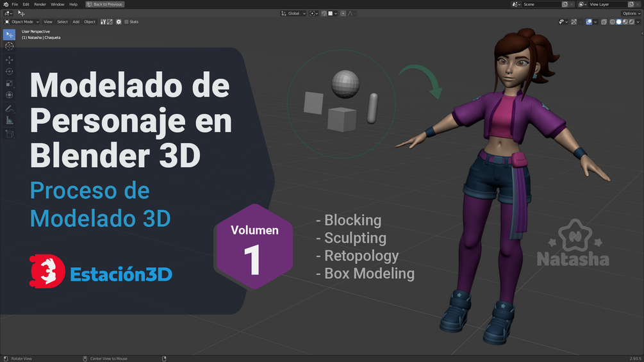Open snapping options dropdown

333,13
